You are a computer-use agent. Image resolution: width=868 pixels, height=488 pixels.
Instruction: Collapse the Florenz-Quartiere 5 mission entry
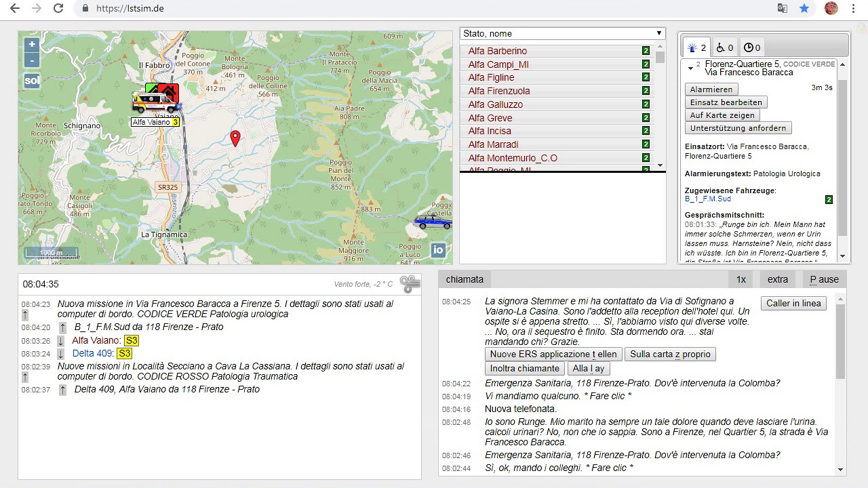point(690,68)
